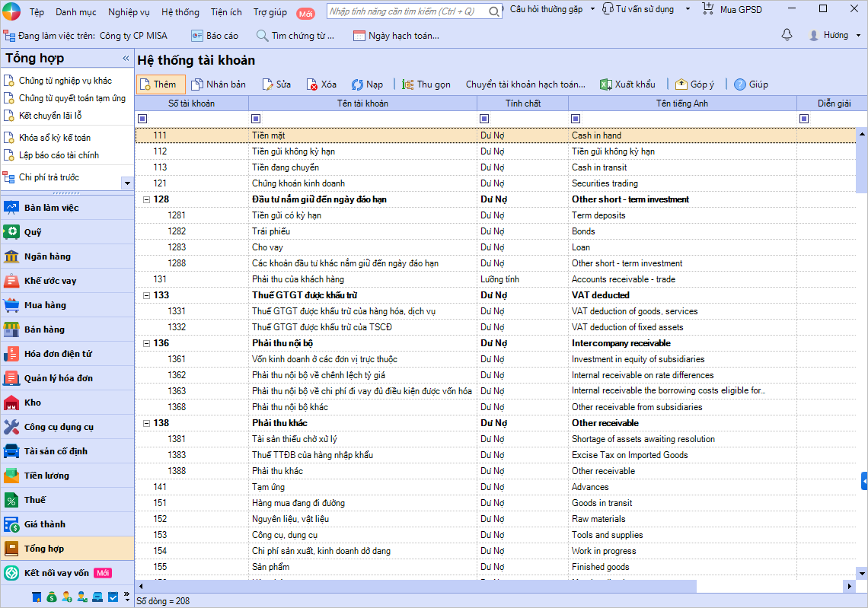Viewport: 868px width, 608px height.
Task: Click the notification bell icon
Action: click(787, 35)
